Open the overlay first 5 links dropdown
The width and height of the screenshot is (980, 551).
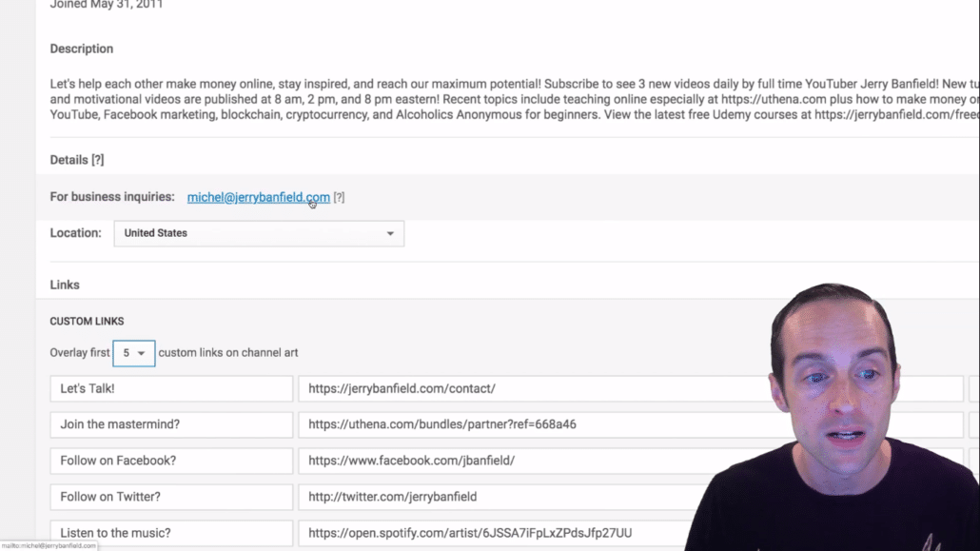click(134, 353)
